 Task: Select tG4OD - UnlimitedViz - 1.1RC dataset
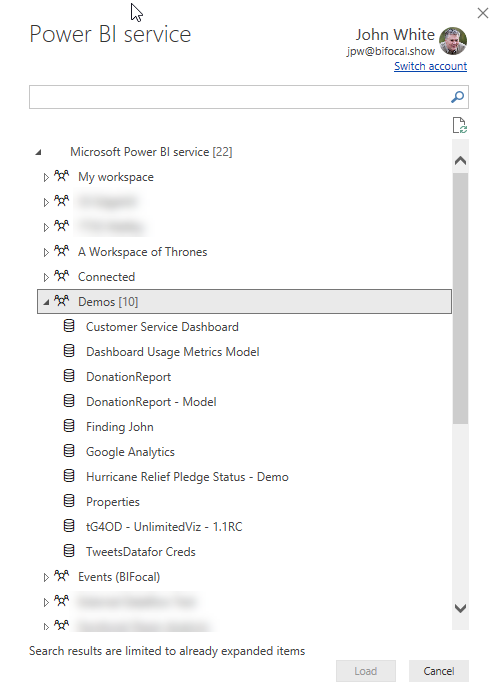point(164,526)
